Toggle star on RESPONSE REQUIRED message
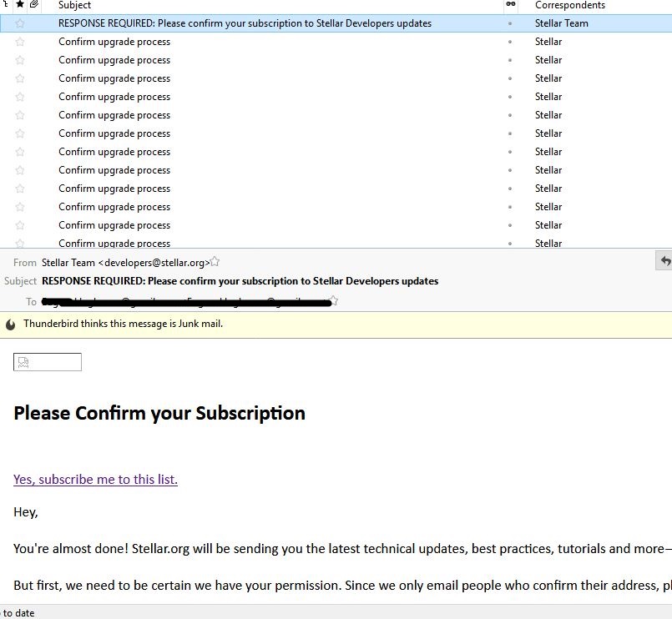Screen dimensions: 672x619 tap(20, 23)
